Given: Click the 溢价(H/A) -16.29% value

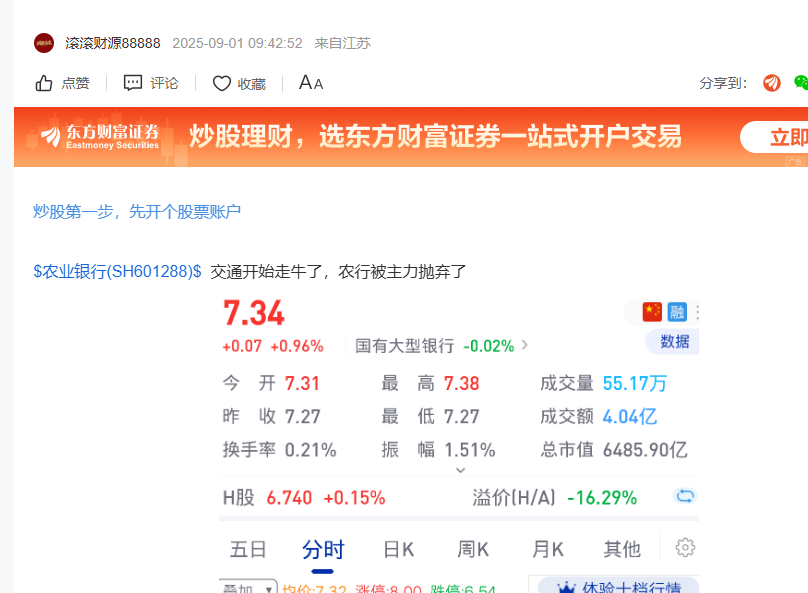Looking at the screenshot, I should (x=602, y=498).
